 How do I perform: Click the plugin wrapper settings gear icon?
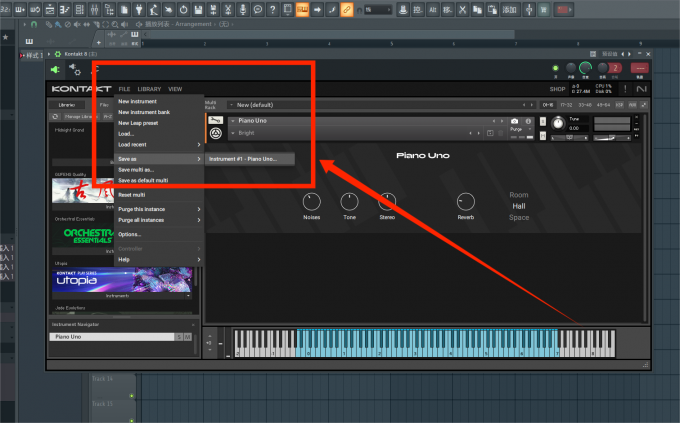(x=75, y=69)
